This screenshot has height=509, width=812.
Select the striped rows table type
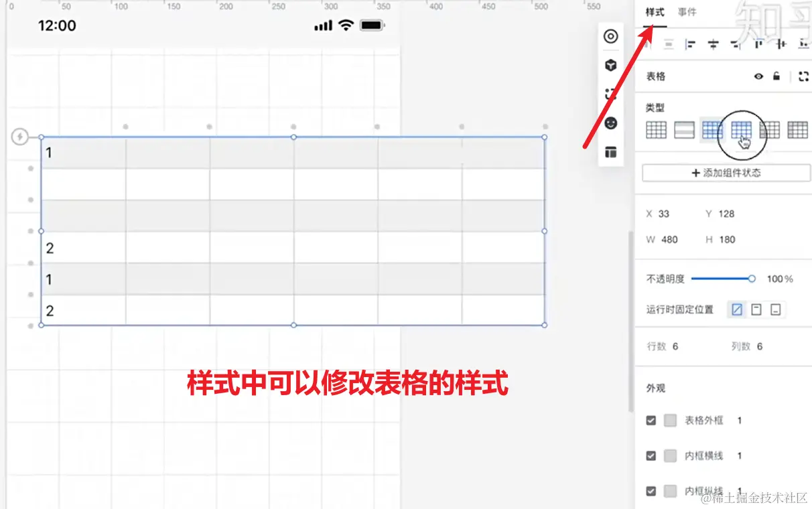[684, 131]
